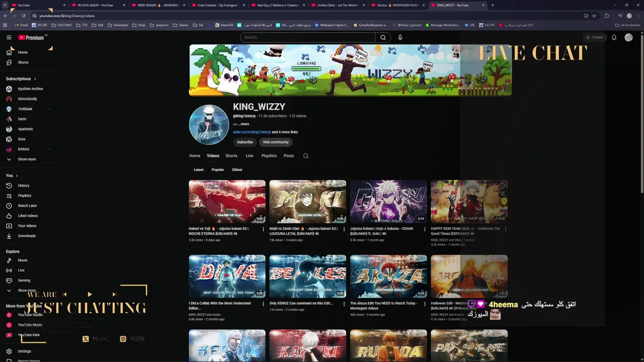Click into the YouTube search box
Screen dimensions: 644x362
(307, 37)
